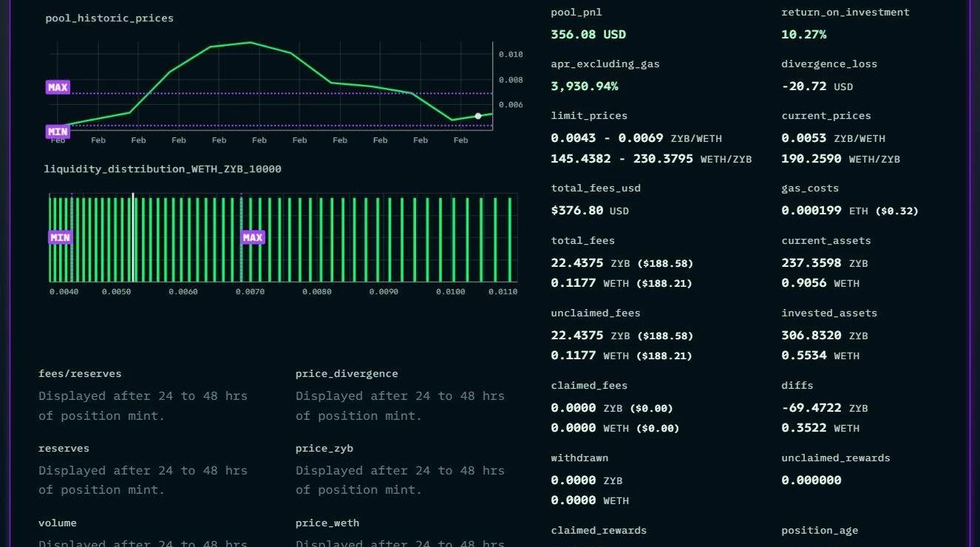The height and width of the screenshot is (547, 980).
Task: Select the apr_excluding_gas value 3,930.94%
Action: click(584, 86)
